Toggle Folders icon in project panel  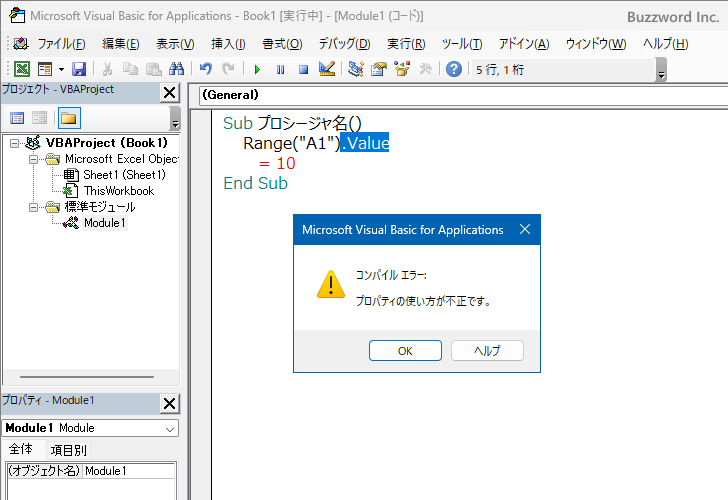69,118
